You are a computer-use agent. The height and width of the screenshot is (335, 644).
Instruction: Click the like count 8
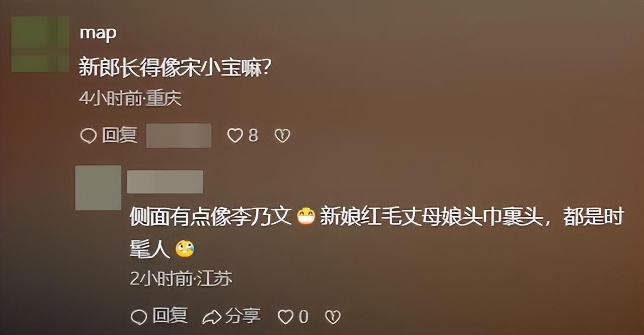(253, 135)
